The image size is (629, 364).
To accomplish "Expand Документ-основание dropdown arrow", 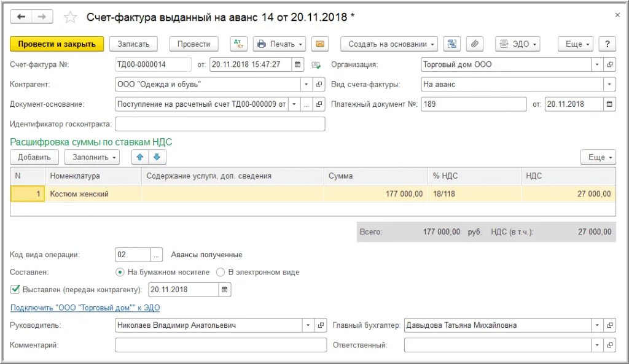I will (x=294, y=104).
